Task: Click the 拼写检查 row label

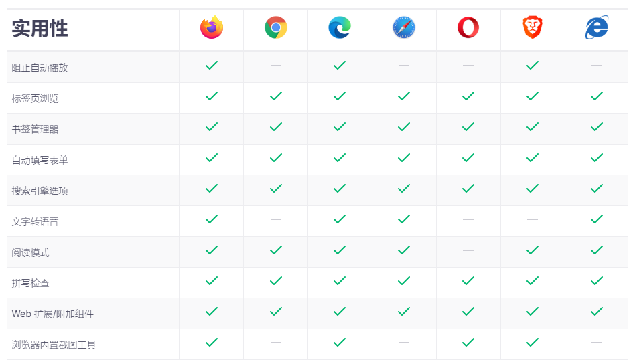Action: 30,283
